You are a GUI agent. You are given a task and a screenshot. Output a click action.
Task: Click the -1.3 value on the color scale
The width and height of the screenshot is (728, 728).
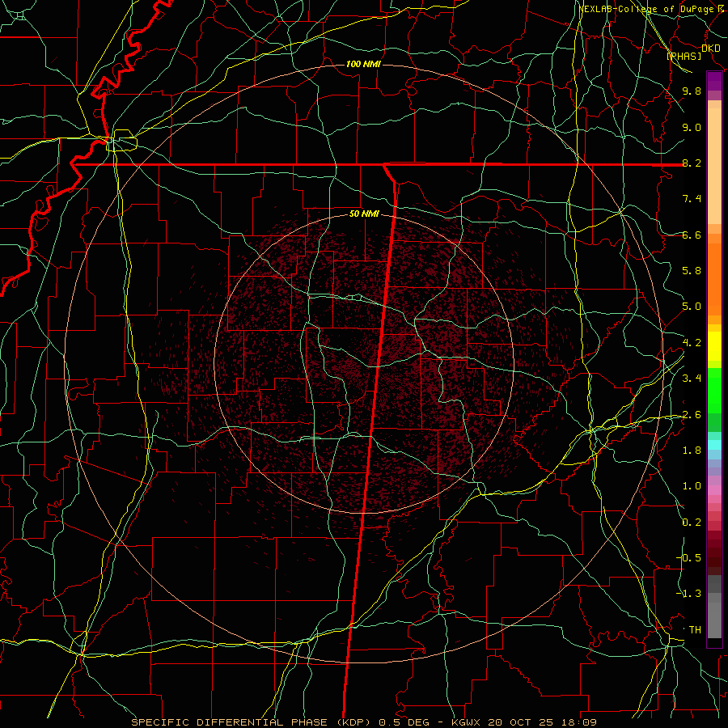(689, 594)
